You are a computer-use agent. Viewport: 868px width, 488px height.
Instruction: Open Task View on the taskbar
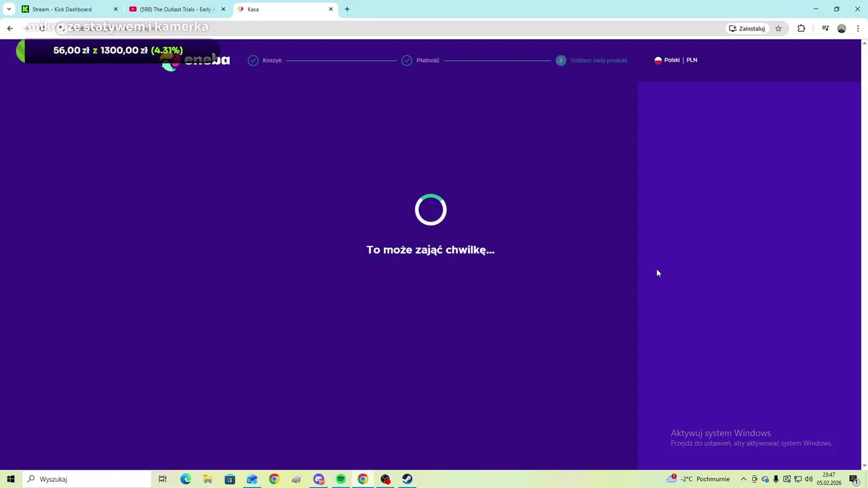coord(163,479)
